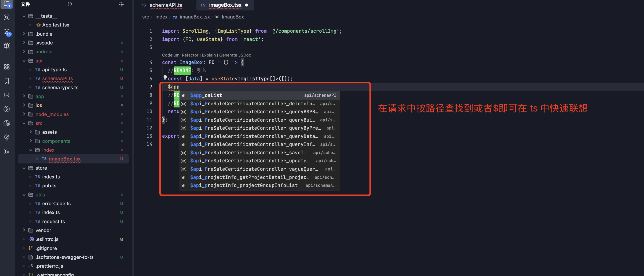Image resolution: width=644 pixels, height=276 pixels.
Task: Open the tree-with-checkmark sidebar icon
Action: point(7,137)
